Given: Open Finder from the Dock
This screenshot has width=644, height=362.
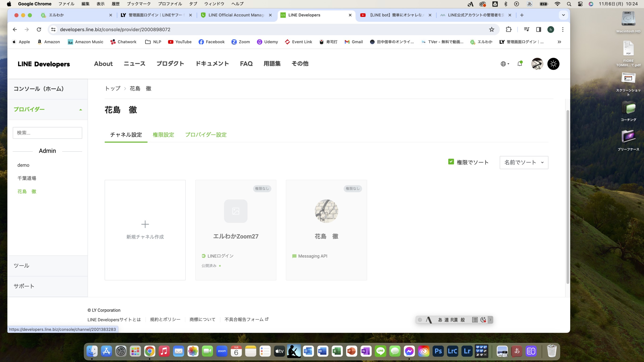Looking at the screenshot, I should pyautogui.click(x=92, y=351).
